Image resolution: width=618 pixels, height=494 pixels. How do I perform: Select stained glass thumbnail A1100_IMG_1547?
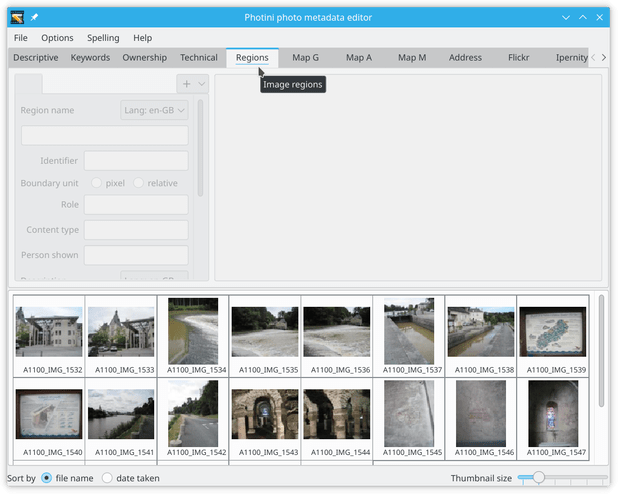[x=553, y=418]
